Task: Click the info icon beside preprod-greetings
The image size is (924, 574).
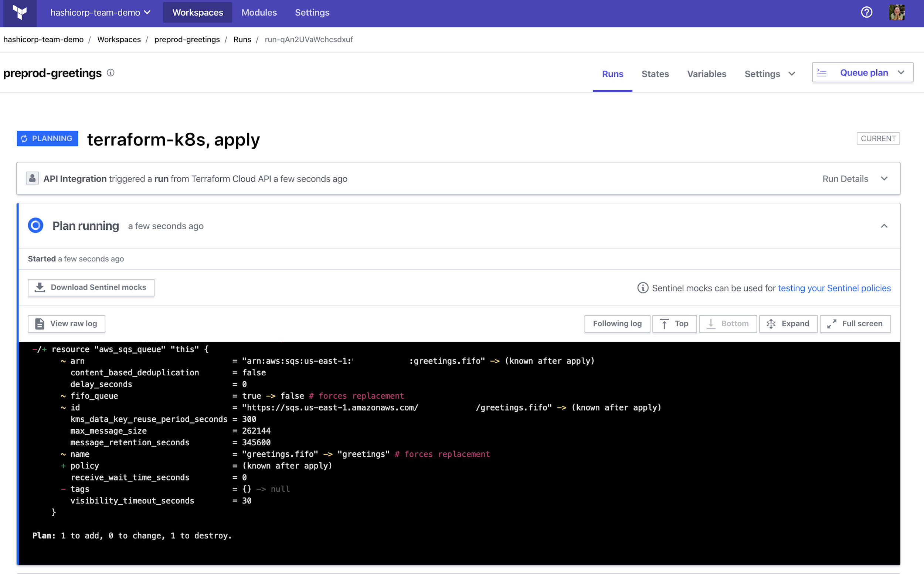Action: pos(111,72)
